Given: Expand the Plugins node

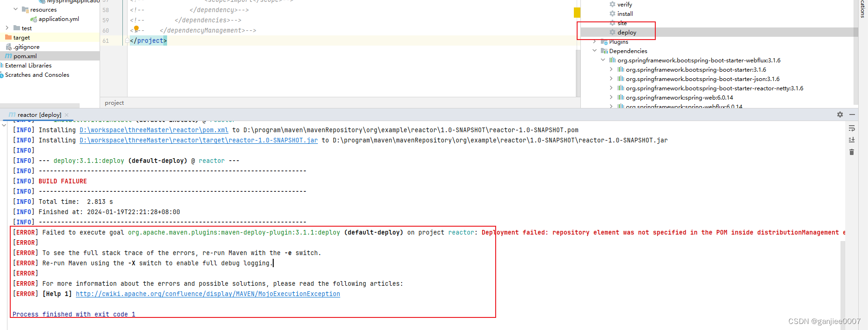Looking at the screenshot, I should (x=594, y=42).
